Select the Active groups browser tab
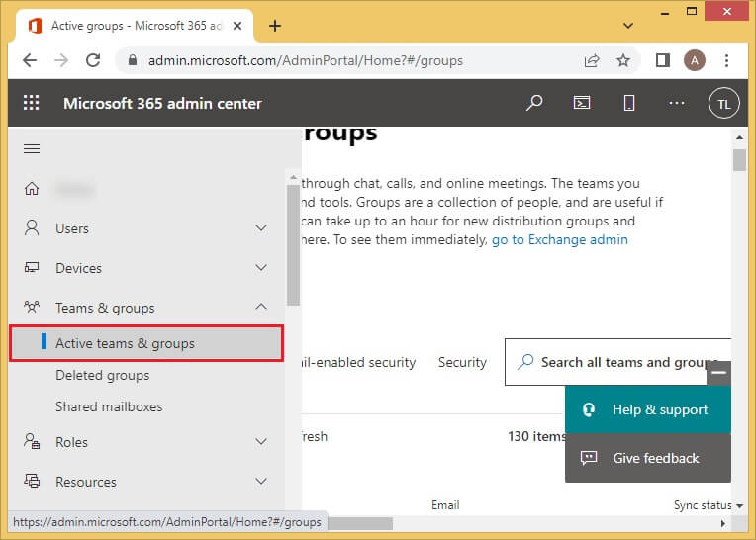 [x=135, y=26]
